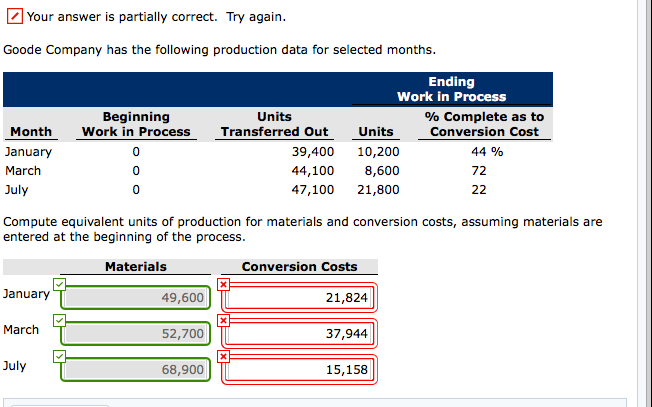Click % Complete as to Conversion Cost header

pos(484,124)
